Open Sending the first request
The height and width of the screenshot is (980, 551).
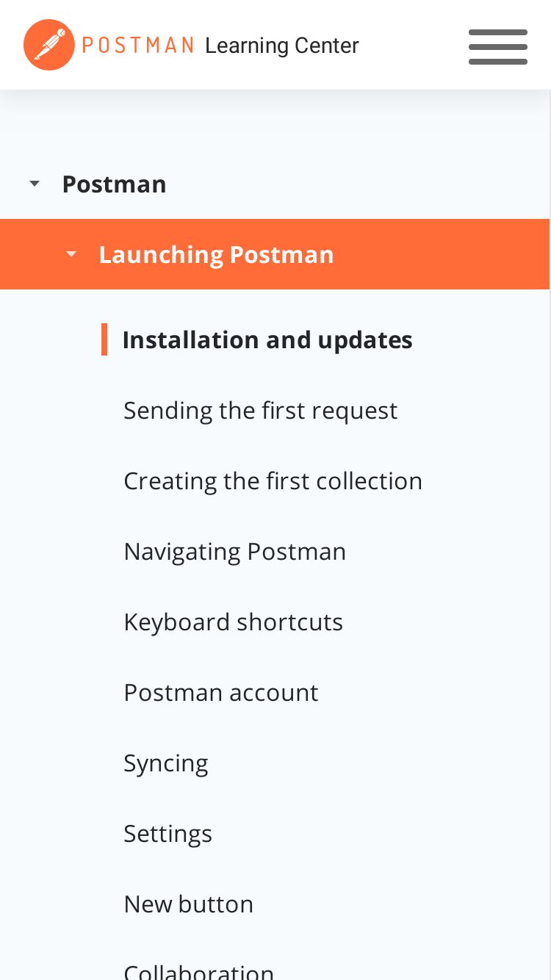pyautogui.click(x=261, y=410)
